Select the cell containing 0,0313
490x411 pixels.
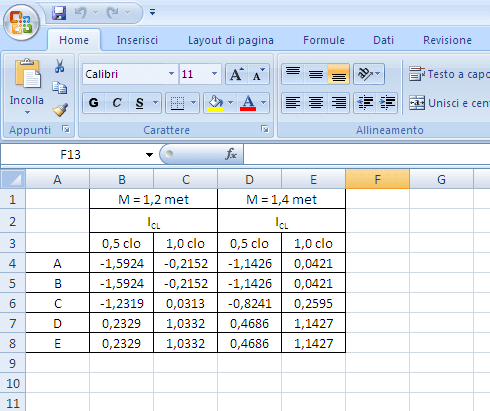(x=185, y=303)
